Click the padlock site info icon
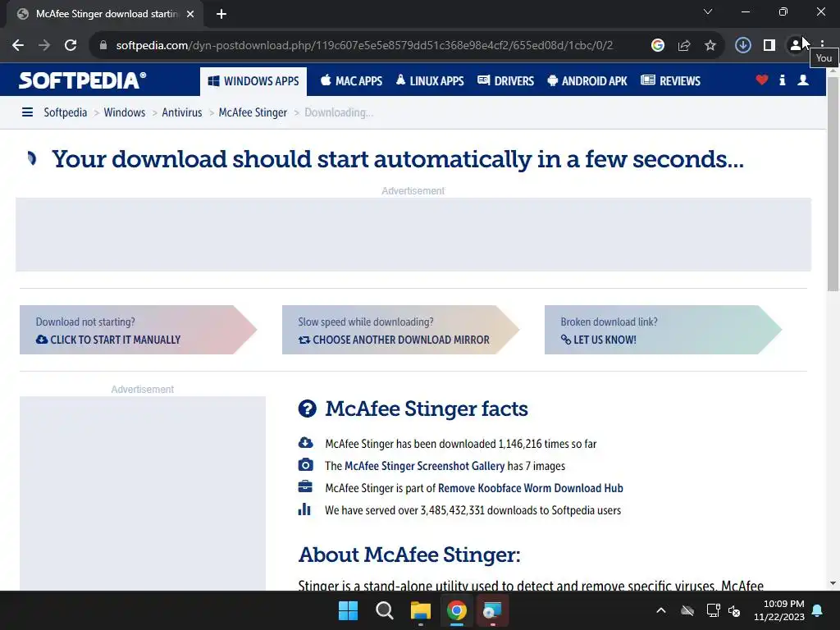The height and width of the screenshot is (630, 840). (x=103, y=46)
